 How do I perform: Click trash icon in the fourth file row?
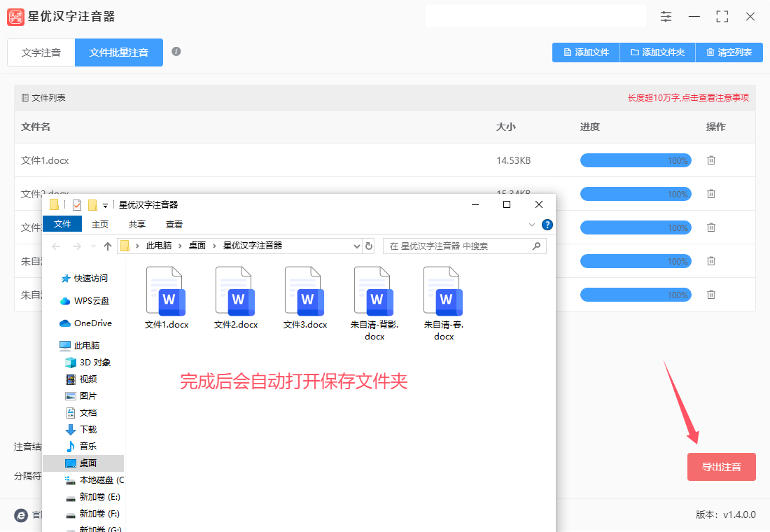point(711,261)
